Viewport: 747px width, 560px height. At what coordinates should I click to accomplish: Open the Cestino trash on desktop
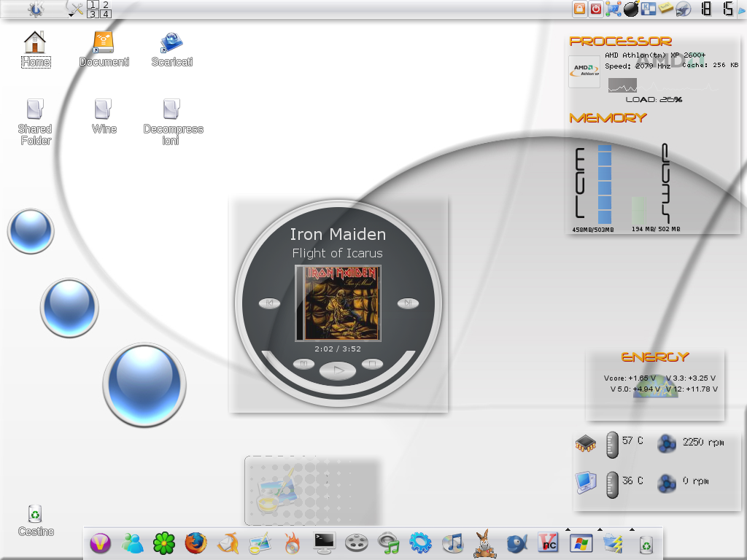(x=35, y=521)
